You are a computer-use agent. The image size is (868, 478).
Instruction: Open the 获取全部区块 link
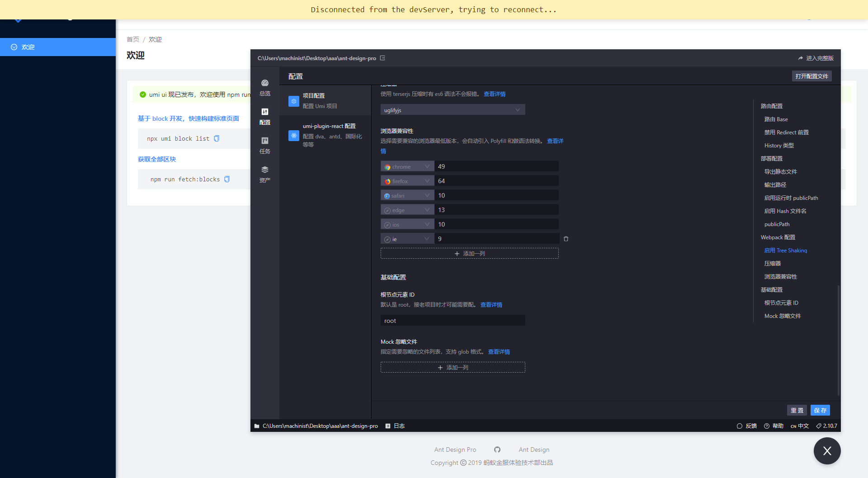point(157,159)
